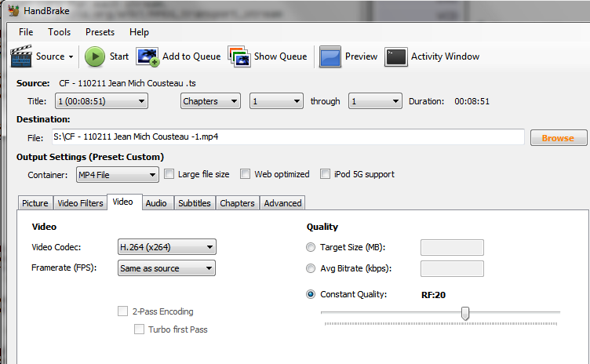Click the Constant Quality slider handle
This screenshot has height=364, width=590.
point(465,313)
